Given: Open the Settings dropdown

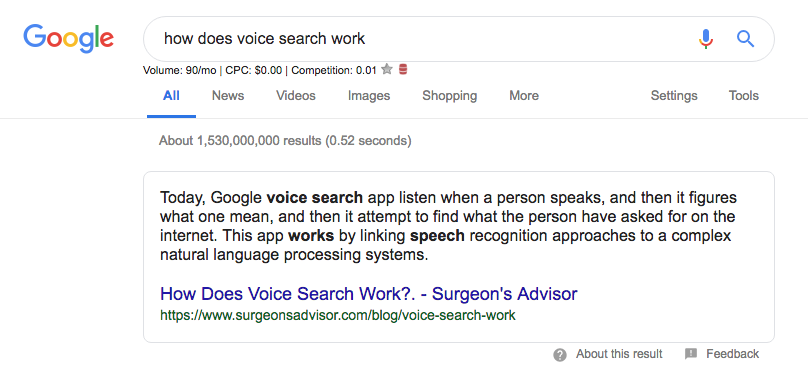Looking at the screenshot, I should tap(674, 96).
